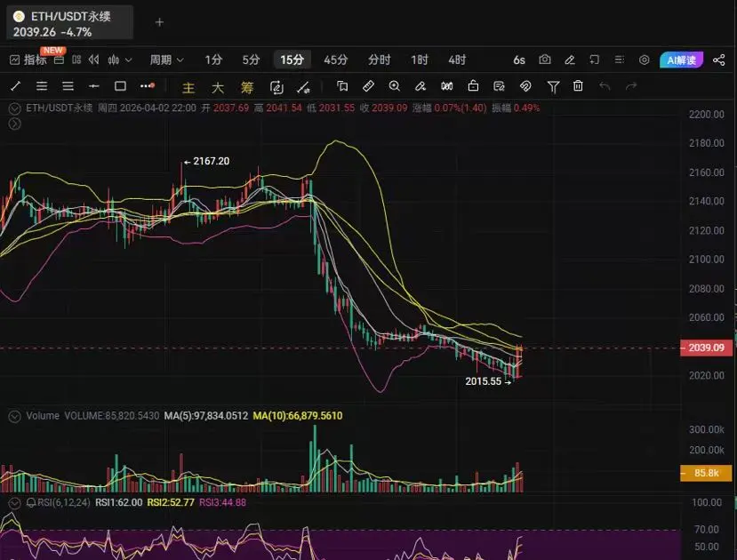Take a chart snapshot with camera icon

545,60
